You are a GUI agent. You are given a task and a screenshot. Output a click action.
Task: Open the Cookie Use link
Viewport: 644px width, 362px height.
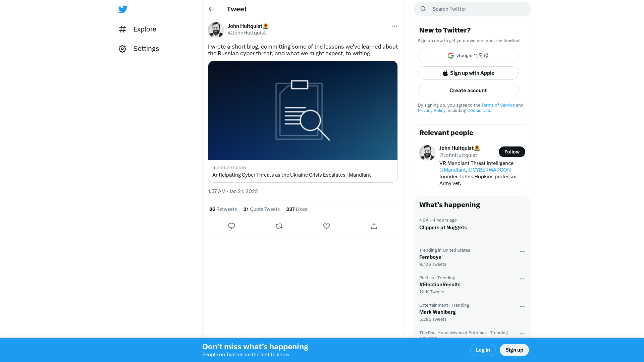479,110
